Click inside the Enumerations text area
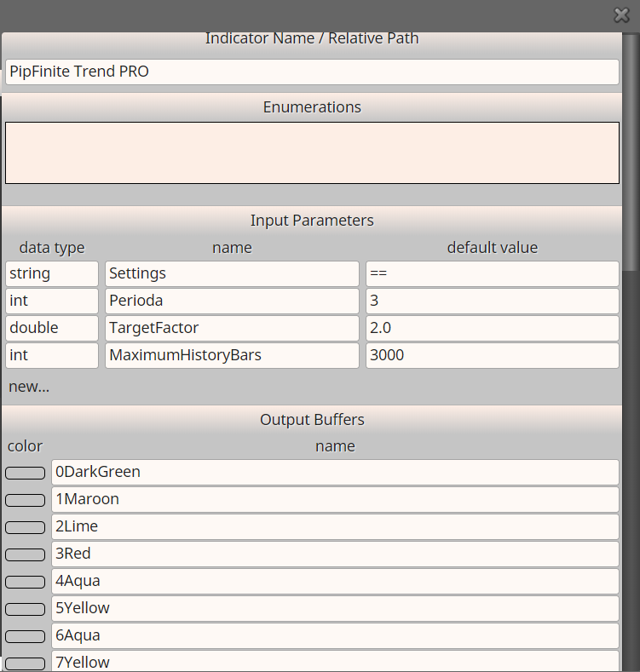 click(312, 153)
